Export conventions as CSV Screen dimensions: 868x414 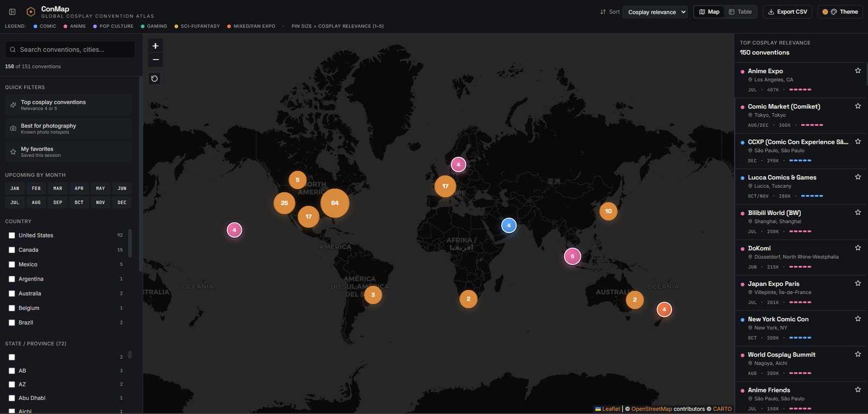point(788,12)
